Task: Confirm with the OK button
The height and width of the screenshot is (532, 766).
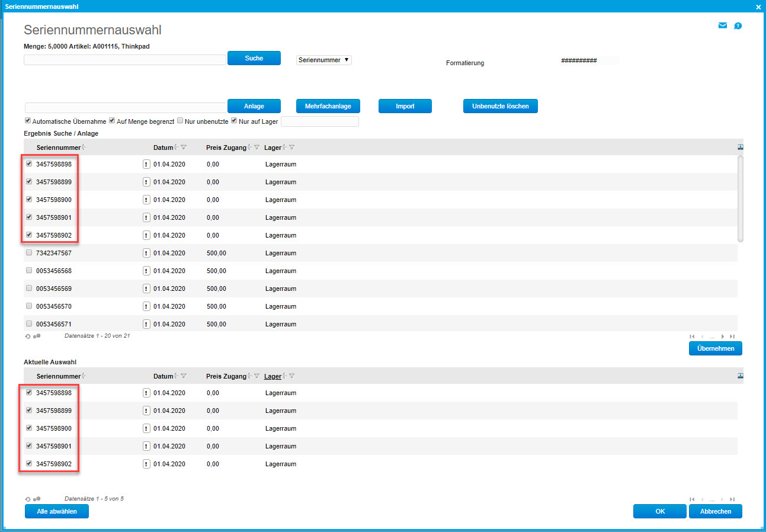Action: click(x=660, y=511)
